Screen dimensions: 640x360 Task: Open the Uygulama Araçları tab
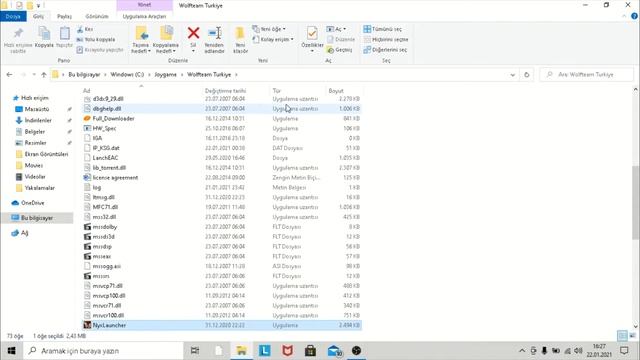[144, 16]
